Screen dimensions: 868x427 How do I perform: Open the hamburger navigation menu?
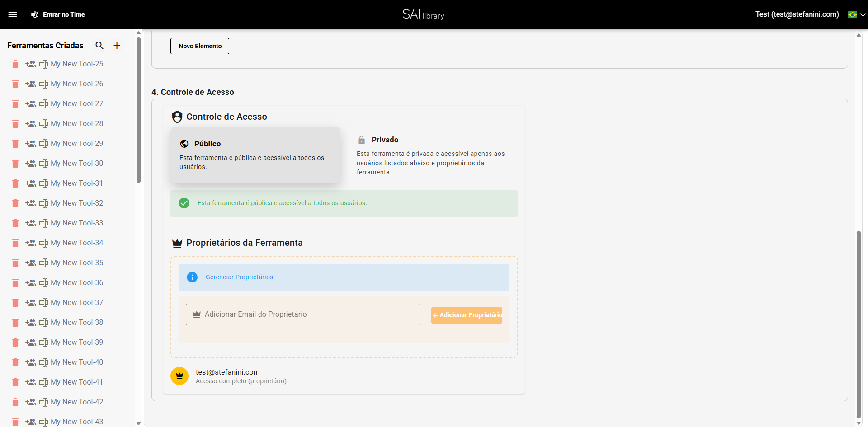click(13, 14)
